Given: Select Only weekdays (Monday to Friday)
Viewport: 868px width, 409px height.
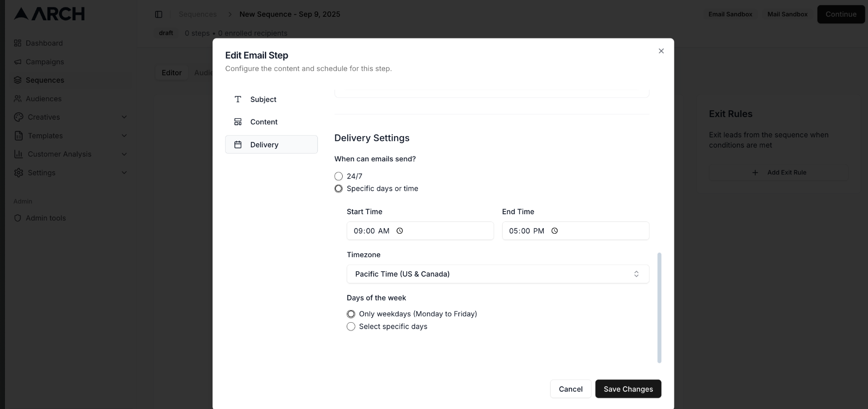Looking at the screenshot, I should (351, 314).
